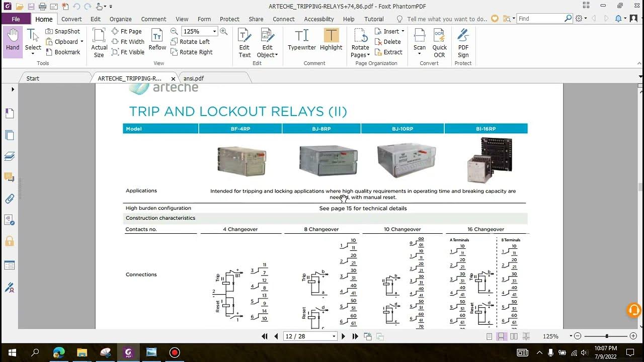Switch to the Organize ribbon tab
The height and width of the screenshot is (362, 644).
(121, 19)
